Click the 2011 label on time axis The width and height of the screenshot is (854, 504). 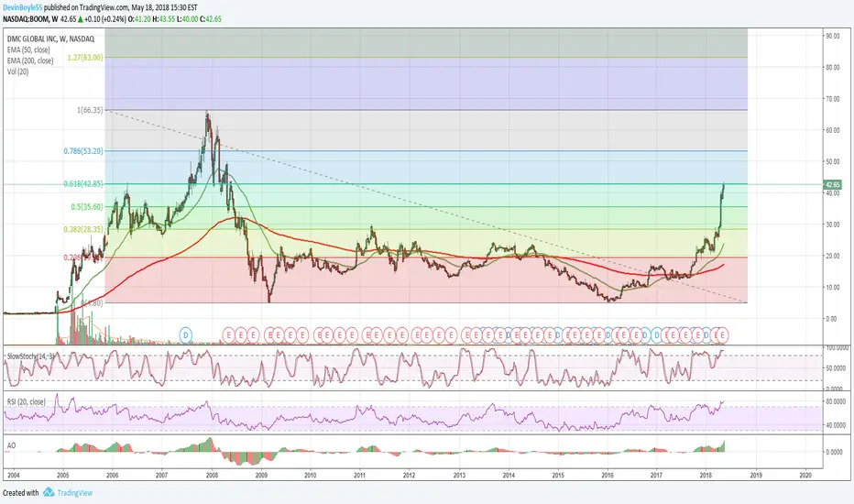click(x=359, y=475)
